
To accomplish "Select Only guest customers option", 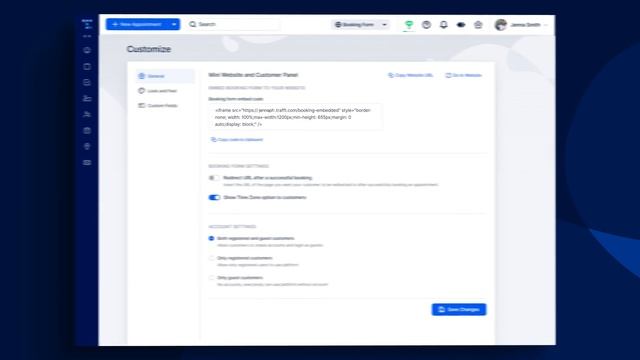I will 211,278.
